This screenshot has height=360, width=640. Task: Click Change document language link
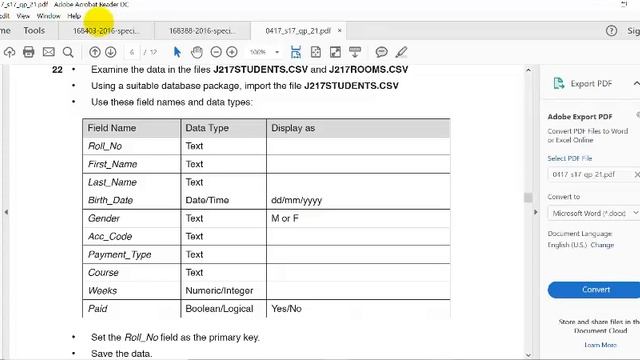pyautogui.click(x=602, y=245)
